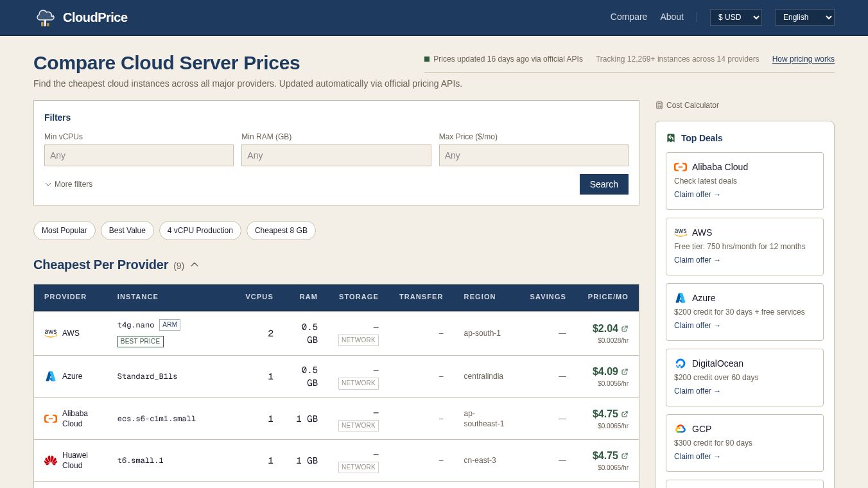Screen dimensions: 868x488
Task: Sort by the STORAGE column header
Action: (358, 297)
